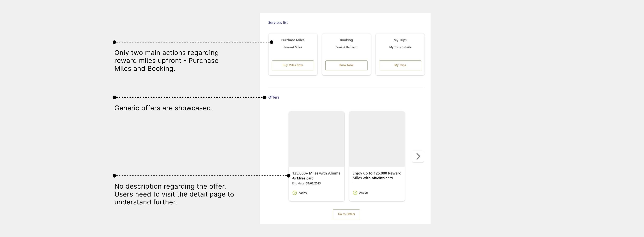Screen dimensions: 644x237
Task: Open the 125,000 Reward Miles offer image
Action: pos(377,139)
